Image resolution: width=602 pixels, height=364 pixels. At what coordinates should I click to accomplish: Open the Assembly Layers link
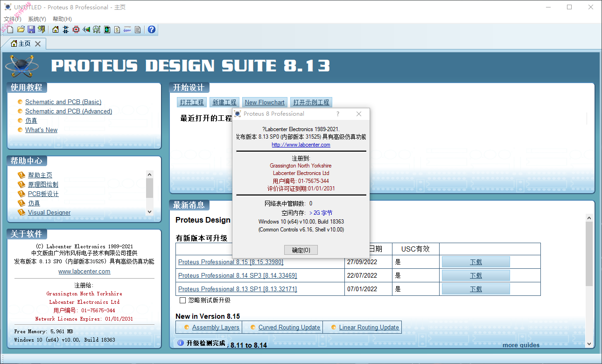216,327
